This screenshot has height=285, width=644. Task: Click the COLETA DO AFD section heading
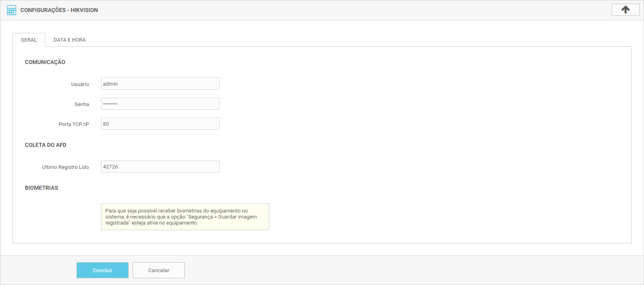[45, 145]
